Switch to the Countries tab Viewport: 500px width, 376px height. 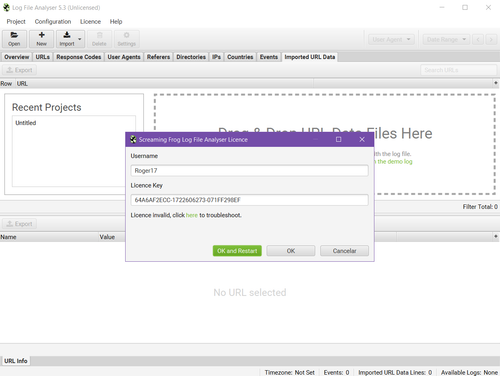coord(240,57)
